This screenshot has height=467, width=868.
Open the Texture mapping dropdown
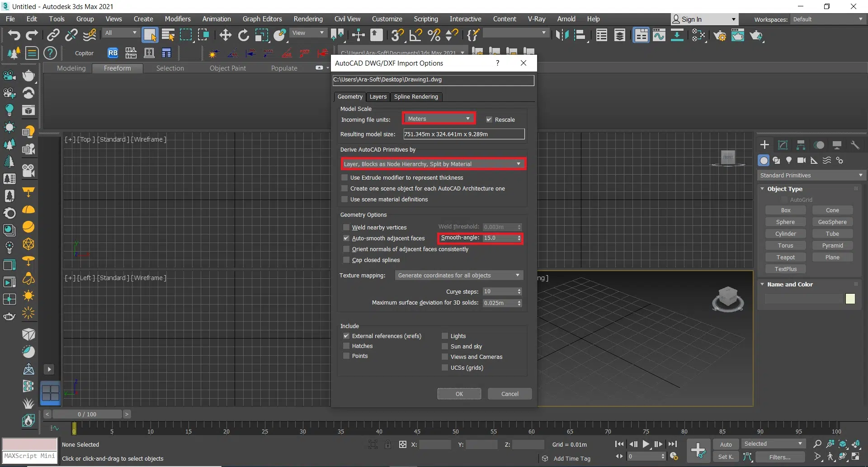point(459,275)
